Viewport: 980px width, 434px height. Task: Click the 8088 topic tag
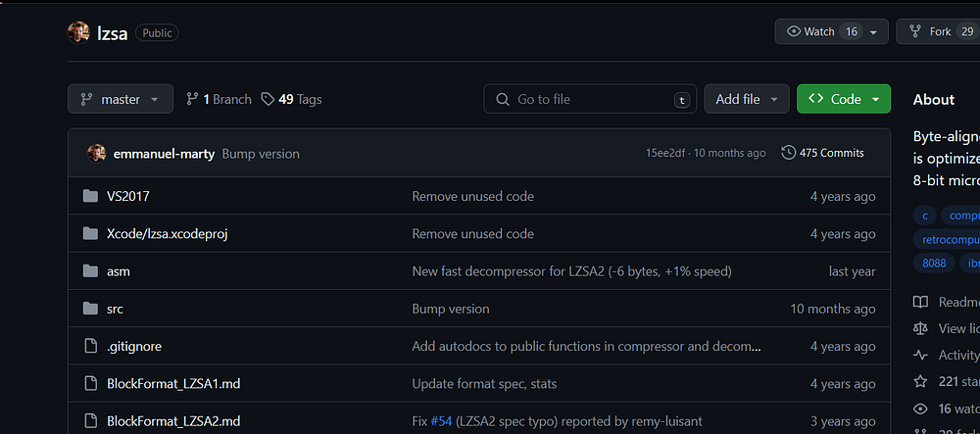pyautogui.click(x=934, y=263)
